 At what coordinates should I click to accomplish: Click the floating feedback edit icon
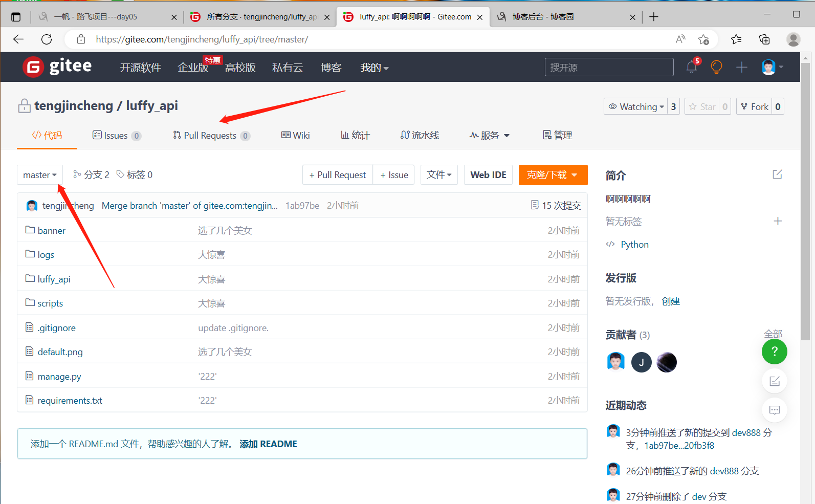775,381
